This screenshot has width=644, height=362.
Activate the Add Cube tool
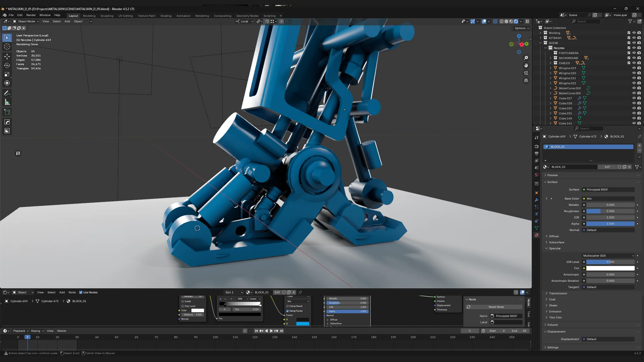(7, 112)
